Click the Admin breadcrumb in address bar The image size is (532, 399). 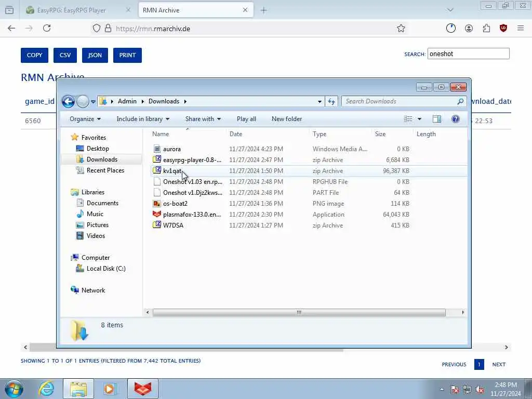point(127,101)
